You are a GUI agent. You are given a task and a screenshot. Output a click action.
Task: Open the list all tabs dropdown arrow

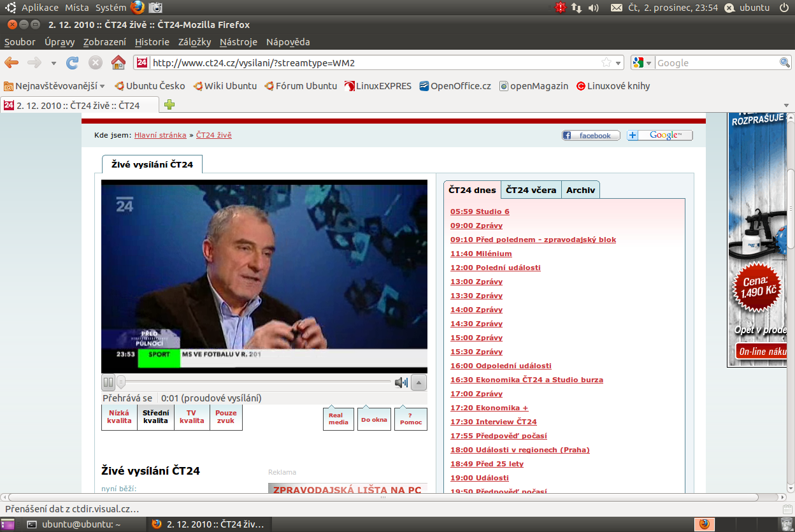point(785,105)
